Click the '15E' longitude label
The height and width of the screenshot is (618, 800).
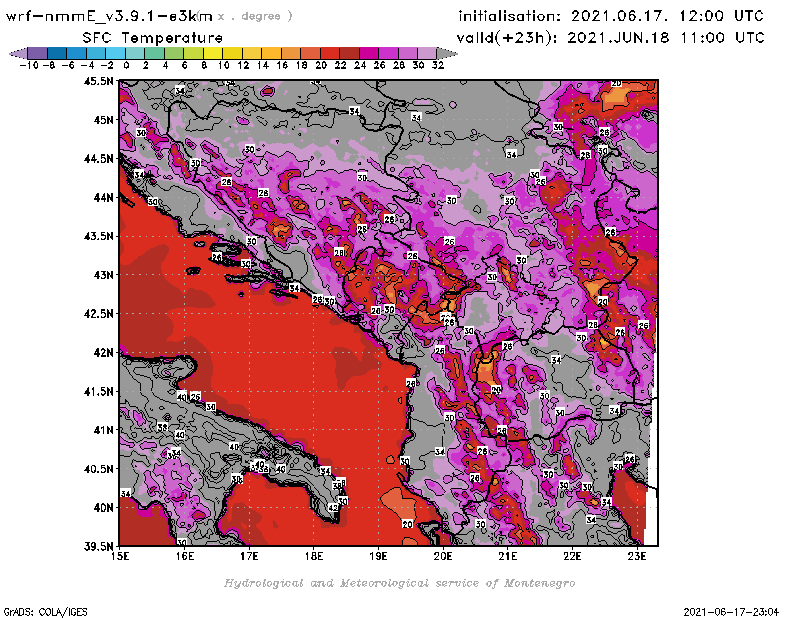click(x=120, y=556)
